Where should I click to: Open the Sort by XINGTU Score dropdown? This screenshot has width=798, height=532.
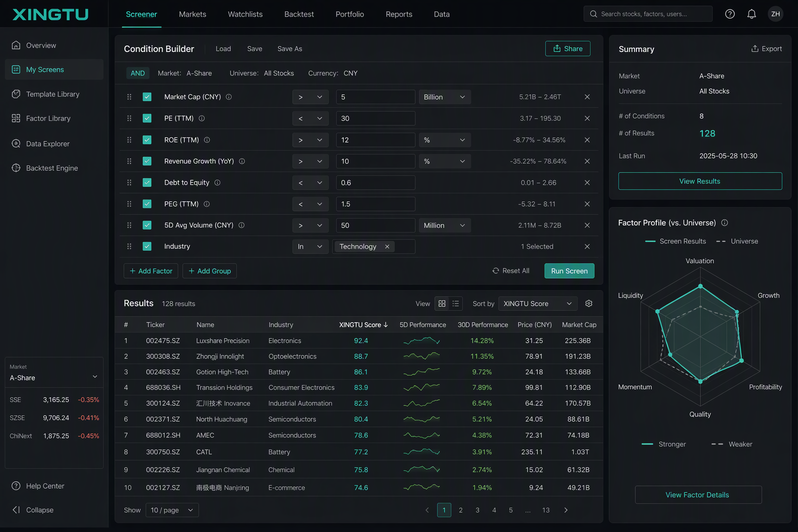(538, 304)
